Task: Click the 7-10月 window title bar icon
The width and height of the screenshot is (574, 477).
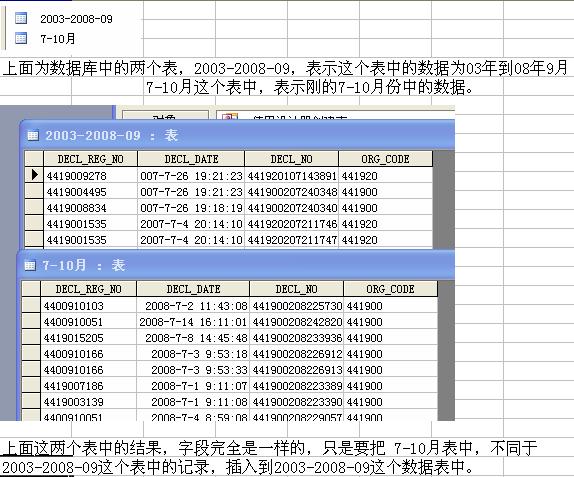Action: tap(30, 265)
